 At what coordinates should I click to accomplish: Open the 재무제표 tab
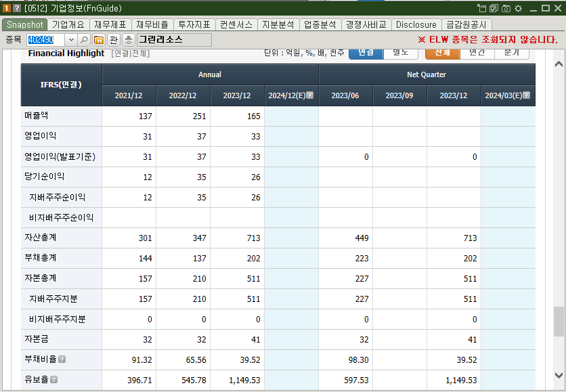pos(110,24)
